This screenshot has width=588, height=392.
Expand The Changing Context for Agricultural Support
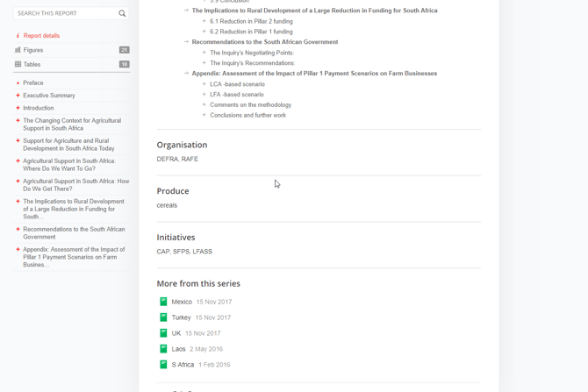pos(18,120)
